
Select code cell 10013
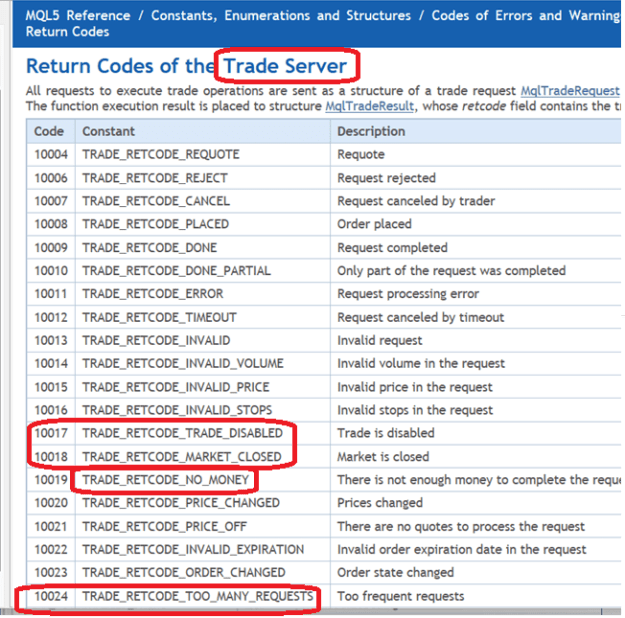51,340
